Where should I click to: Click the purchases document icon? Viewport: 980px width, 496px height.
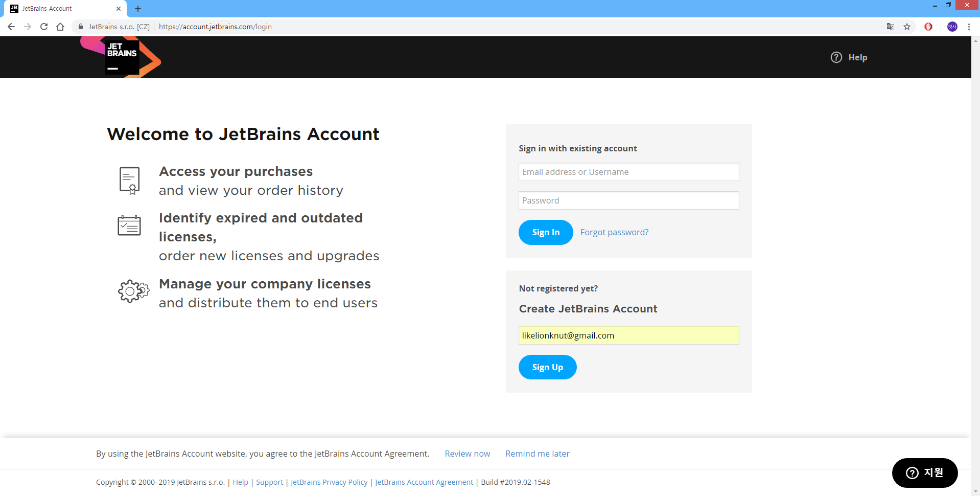[129, 181]
